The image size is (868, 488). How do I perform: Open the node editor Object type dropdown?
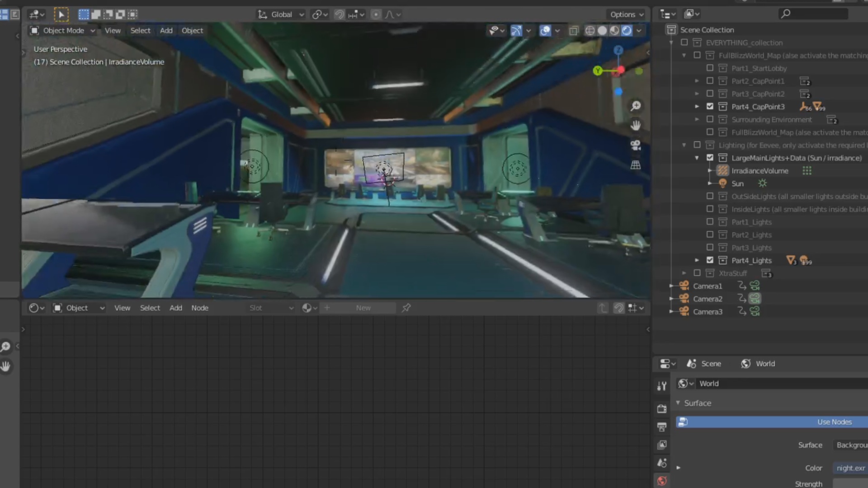coord(79,308)
